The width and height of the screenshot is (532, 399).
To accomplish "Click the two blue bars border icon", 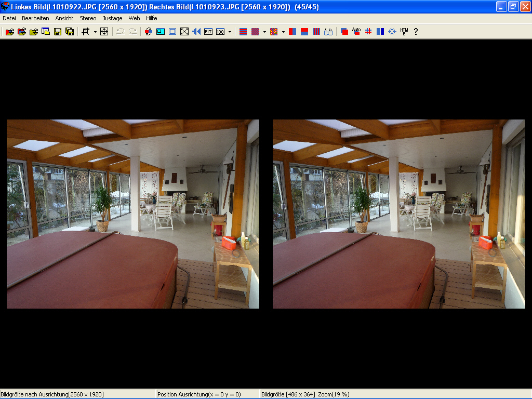I will pyautogui.click(x=380, y=32).
